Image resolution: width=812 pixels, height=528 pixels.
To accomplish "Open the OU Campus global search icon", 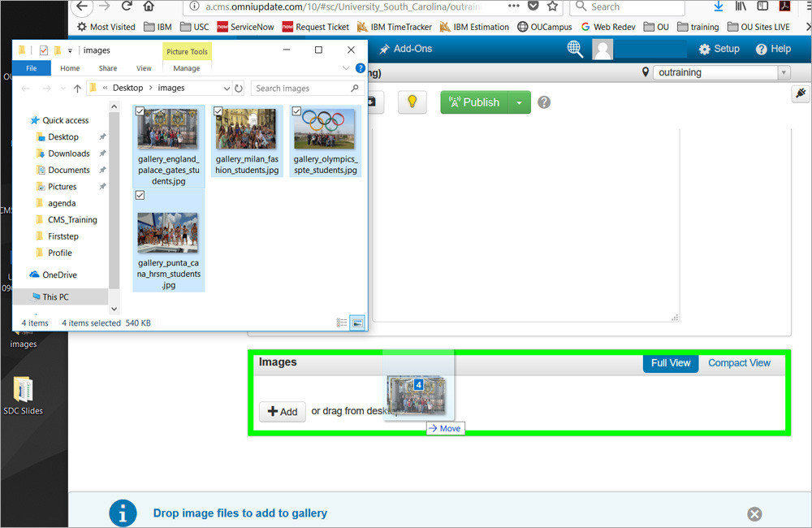I will pyautogui.click(x=575, y=50).
